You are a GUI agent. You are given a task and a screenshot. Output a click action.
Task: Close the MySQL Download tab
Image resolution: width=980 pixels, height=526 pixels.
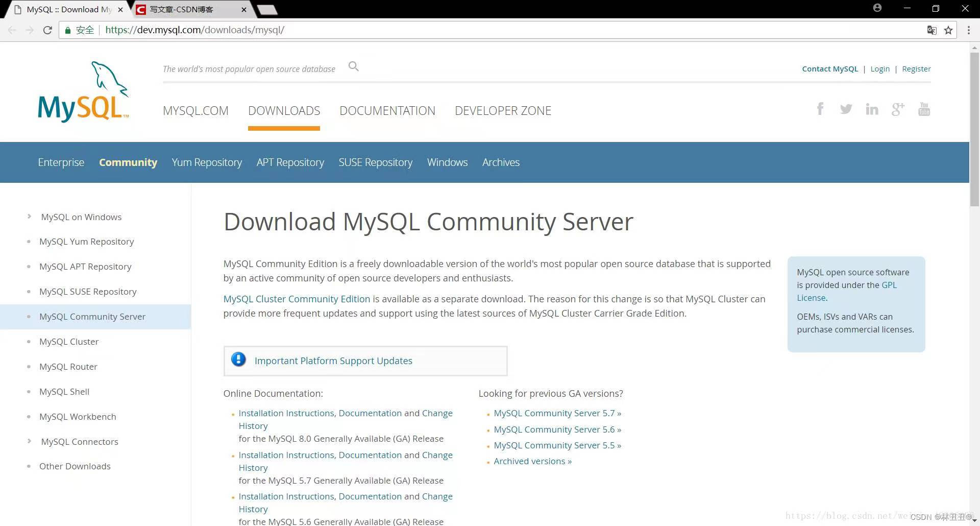click(x=120, y=9)
